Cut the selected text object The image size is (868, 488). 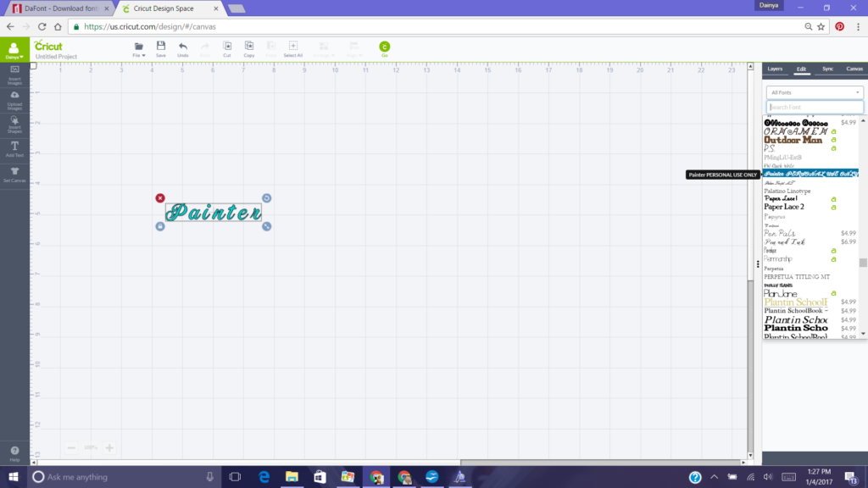point(227,48)
